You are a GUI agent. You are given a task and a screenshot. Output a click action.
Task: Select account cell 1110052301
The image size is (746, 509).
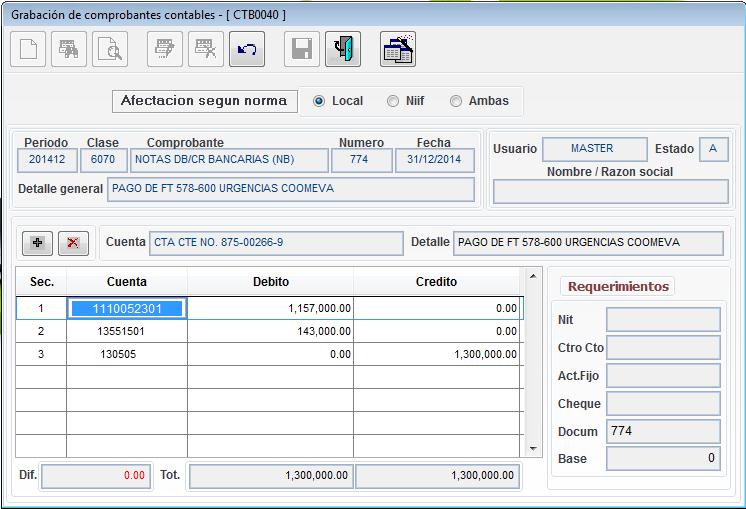pos(127,309)
